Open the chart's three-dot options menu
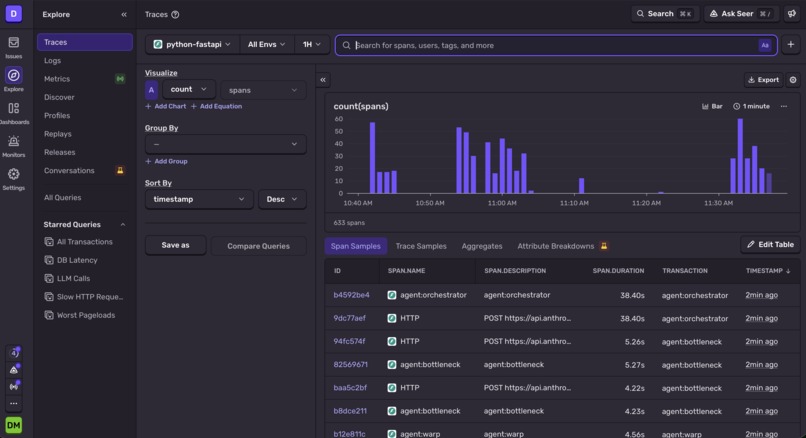This screenshot has width=806, height=438. [x=784, y=106]
